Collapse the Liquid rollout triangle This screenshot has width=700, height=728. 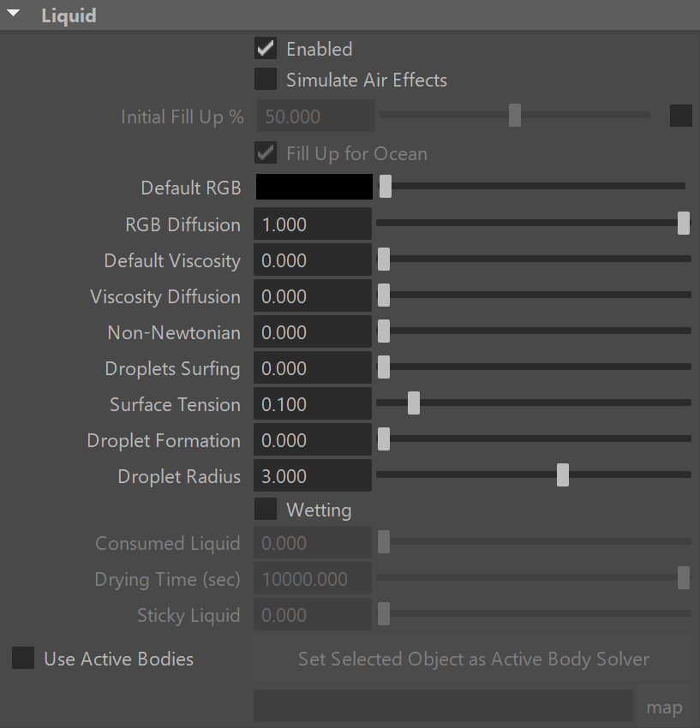13,14
